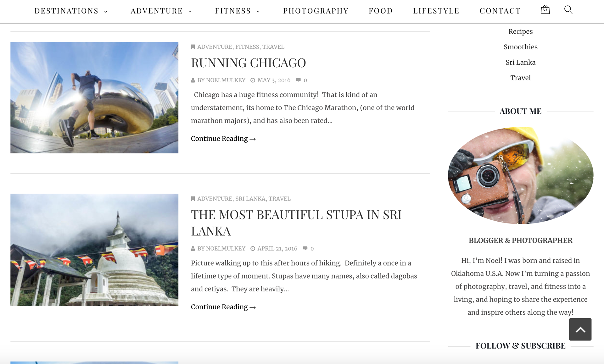
Task: Click TRAVEL tag on stupa post
Action: (x=280, y=199)
